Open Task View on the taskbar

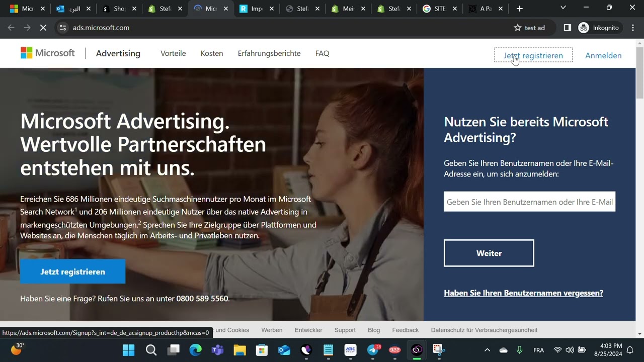pyautogui.click(x=174, y=350)
